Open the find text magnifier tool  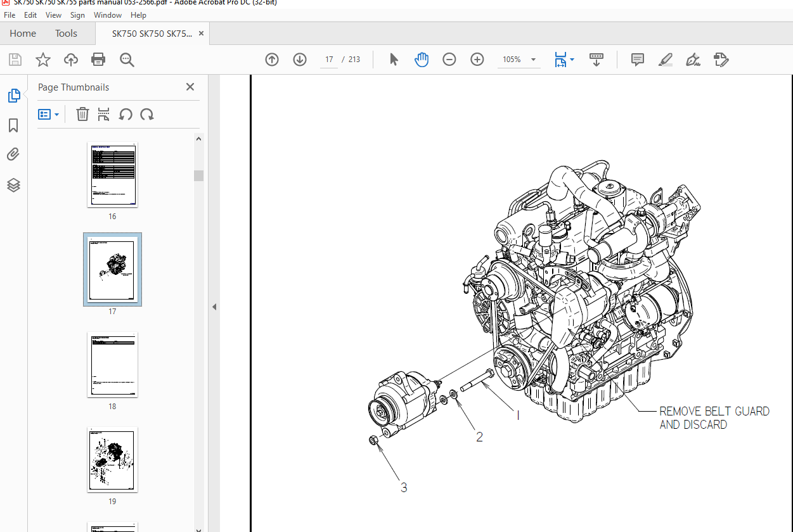tap(127, 60)
